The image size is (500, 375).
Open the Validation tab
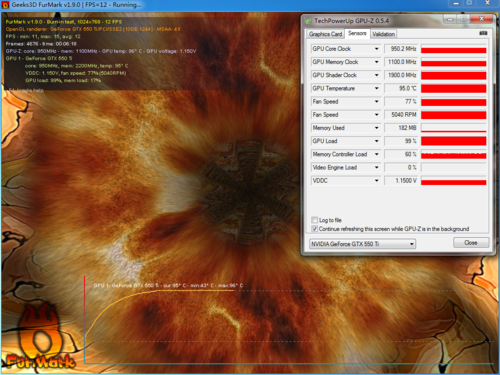[x=383, y=34]
